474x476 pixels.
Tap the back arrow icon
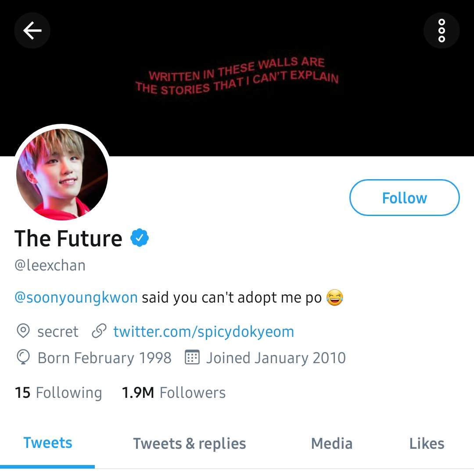[32, 30]
